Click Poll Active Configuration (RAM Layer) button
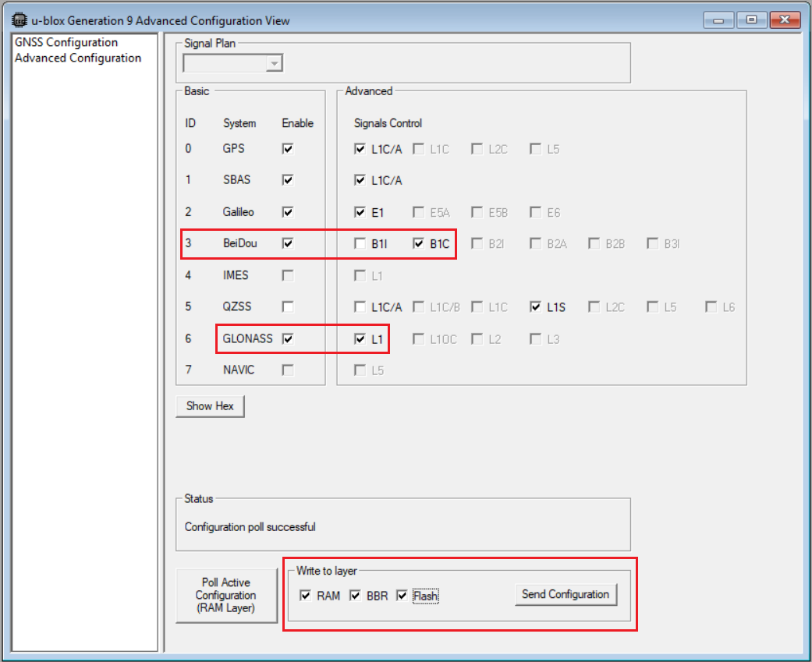This screenshot has height=662, width=812. (226, 595)
